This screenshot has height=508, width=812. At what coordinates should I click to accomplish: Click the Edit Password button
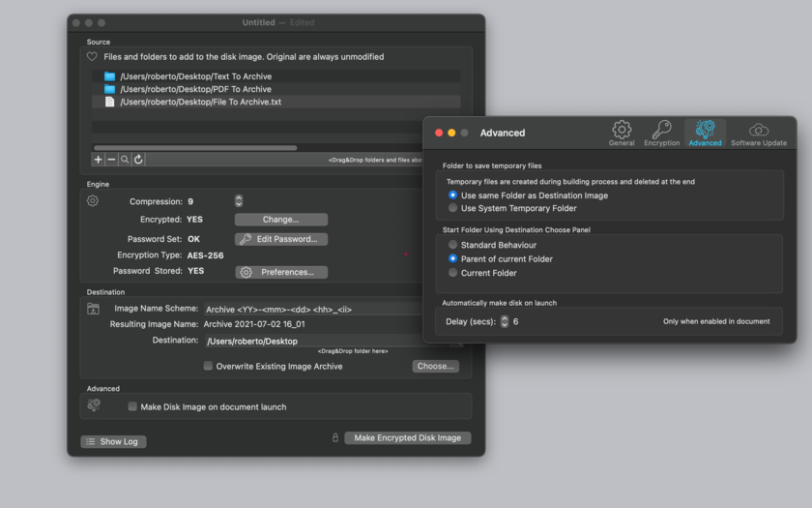281,239
